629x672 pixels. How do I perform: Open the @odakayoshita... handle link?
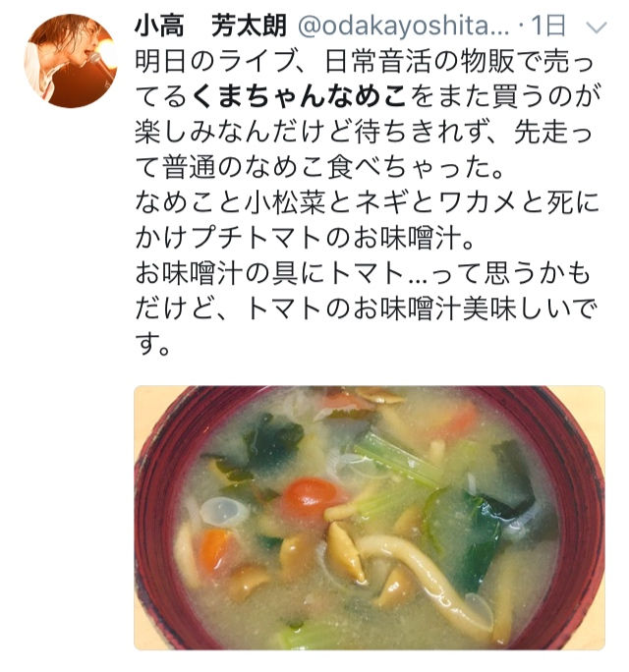click(x=404, y=27)
